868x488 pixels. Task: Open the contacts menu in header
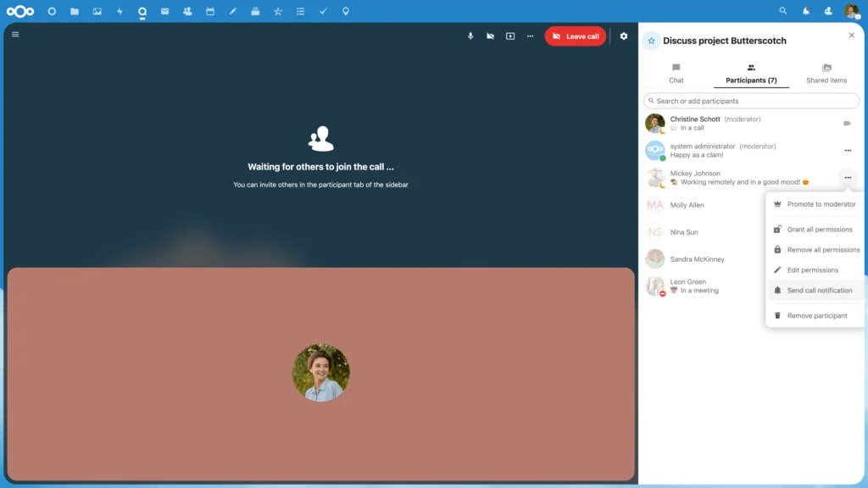pos(828,11)
